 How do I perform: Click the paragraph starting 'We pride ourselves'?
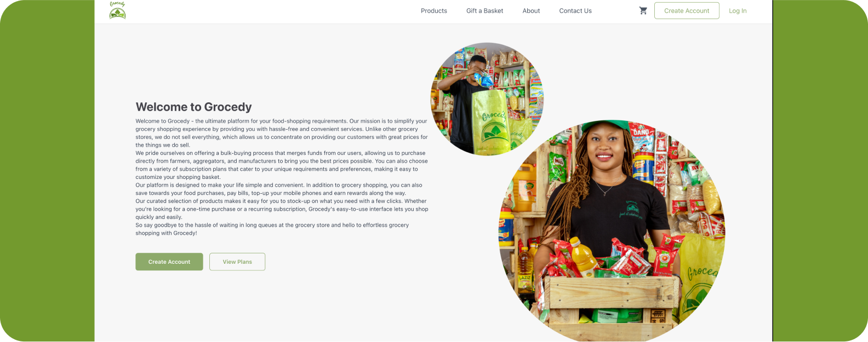tap(282, 165)
